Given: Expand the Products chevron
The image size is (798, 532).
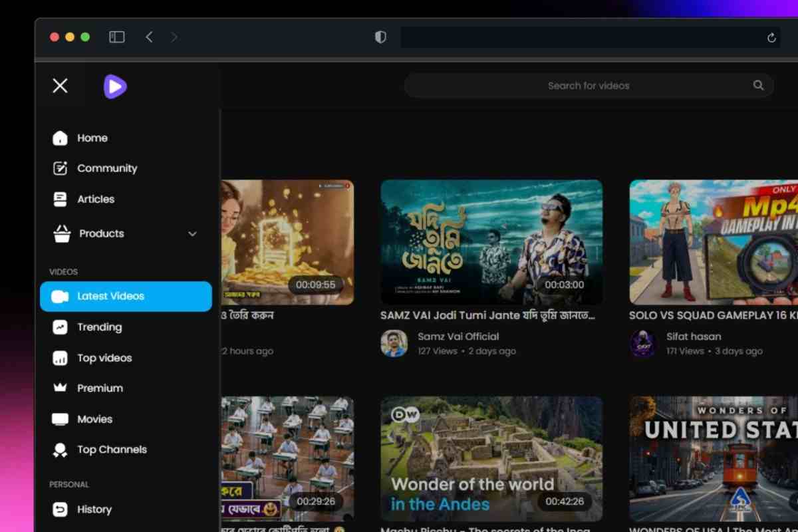Looking at the screenshot, I should pos(192,234).
